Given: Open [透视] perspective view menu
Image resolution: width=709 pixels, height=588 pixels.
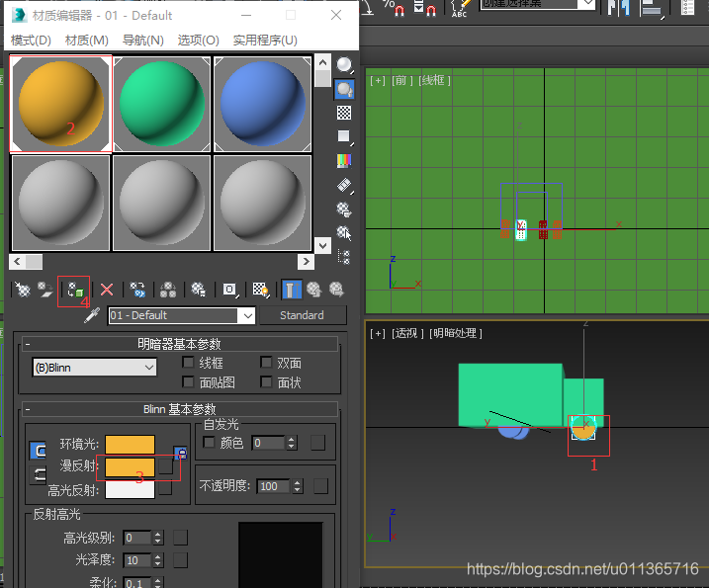Looking at the screenshot, I should tap(407, 334).
